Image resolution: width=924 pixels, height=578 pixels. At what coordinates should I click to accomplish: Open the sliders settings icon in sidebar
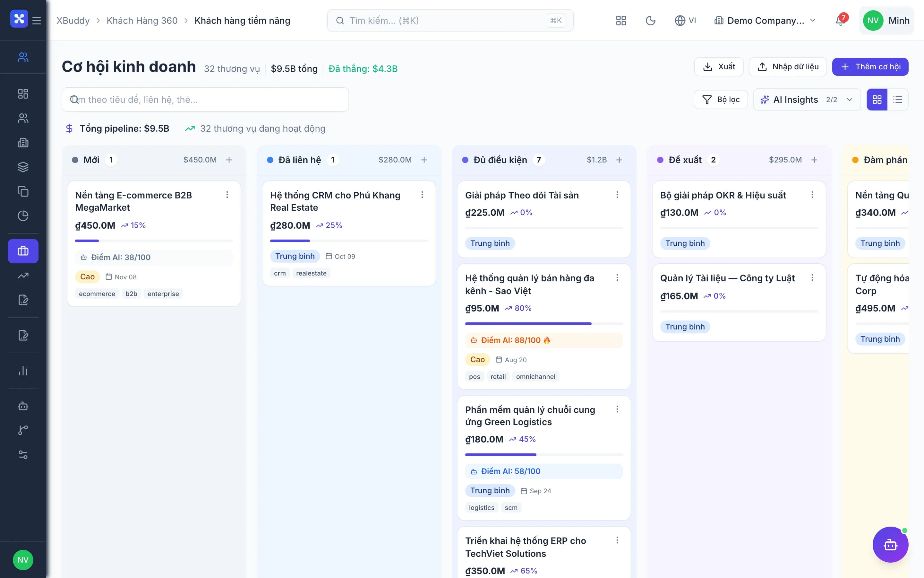tap(23, 454)
